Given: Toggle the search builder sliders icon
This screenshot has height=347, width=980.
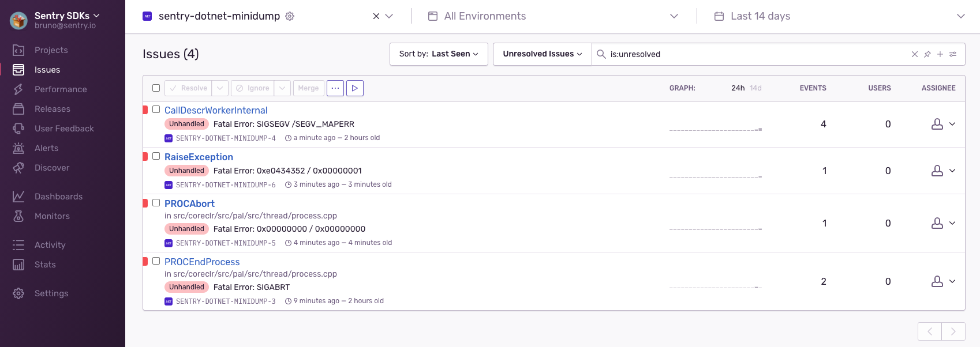Looking at the screenshot, I should coord(953,54).
